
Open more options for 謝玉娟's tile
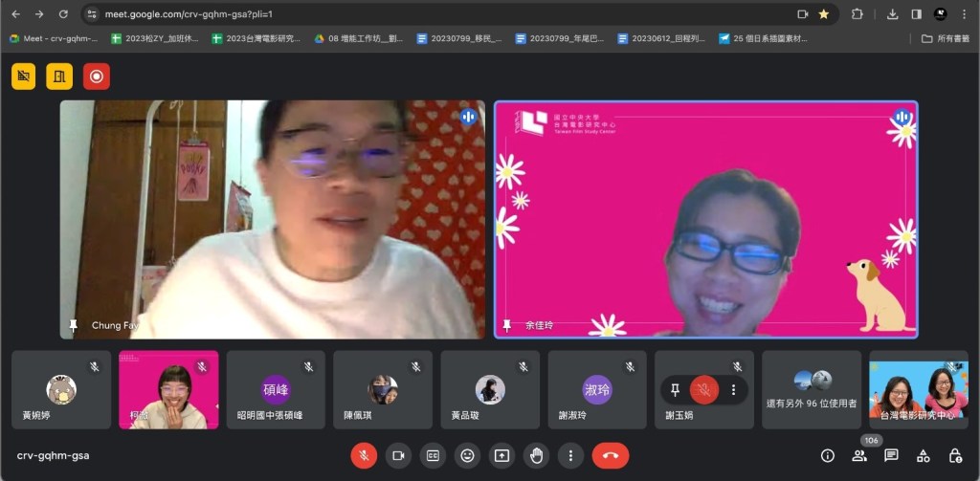coord(734,390)
